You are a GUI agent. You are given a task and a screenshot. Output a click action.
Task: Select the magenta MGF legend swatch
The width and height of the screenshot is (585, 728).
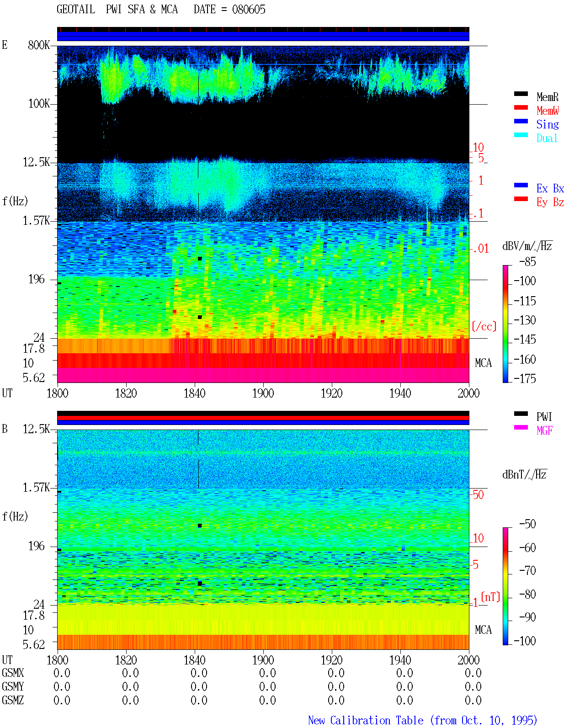[x=521, y=427]
